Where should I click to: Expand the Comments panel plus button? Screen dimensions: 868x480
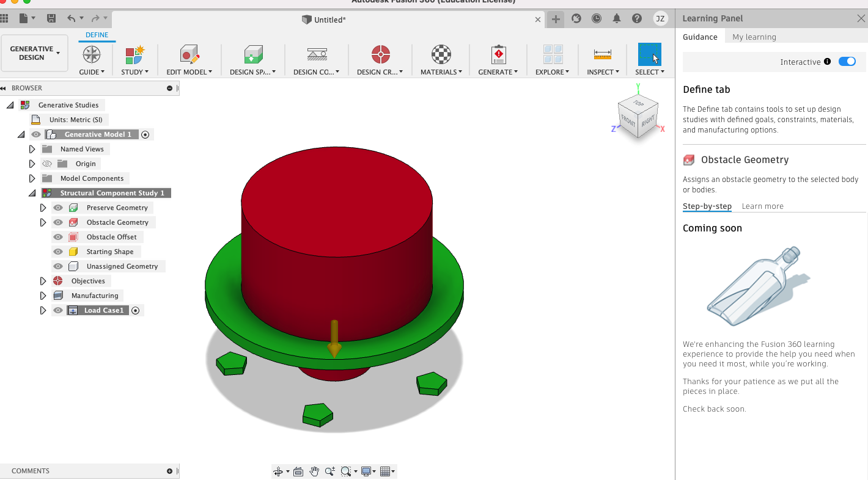coord(169,471)
